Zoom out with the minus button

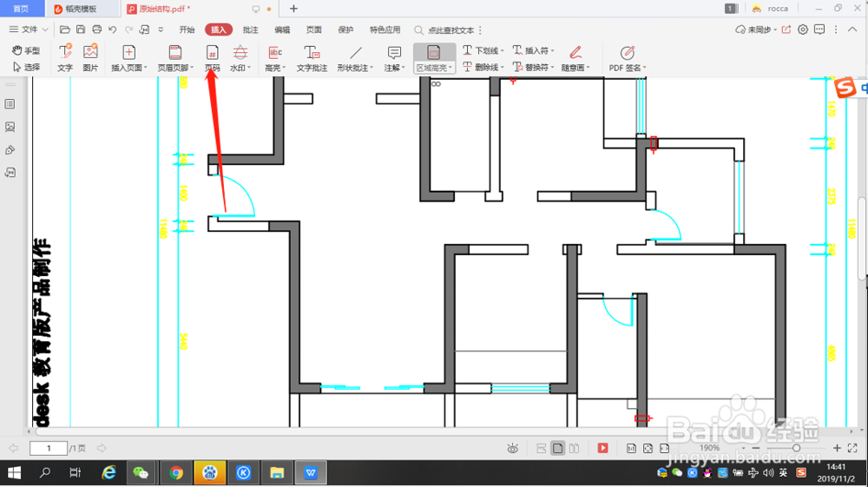pyautogui.click(x=756, y=448)
